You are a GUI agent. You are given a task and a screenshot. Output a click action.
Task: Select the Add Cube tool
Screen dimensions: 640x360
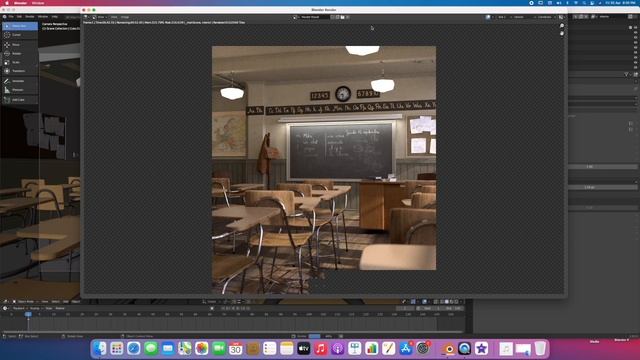point(20,100)
